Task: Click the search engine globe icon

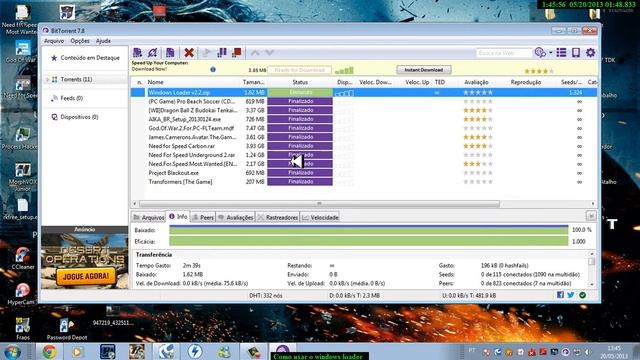Action: click(x=540, y=53)
